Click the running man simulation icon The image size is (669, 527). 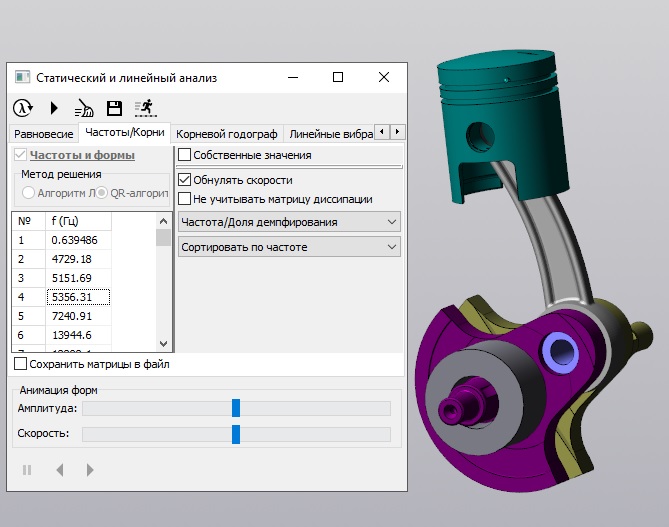[x=145, y=108]
